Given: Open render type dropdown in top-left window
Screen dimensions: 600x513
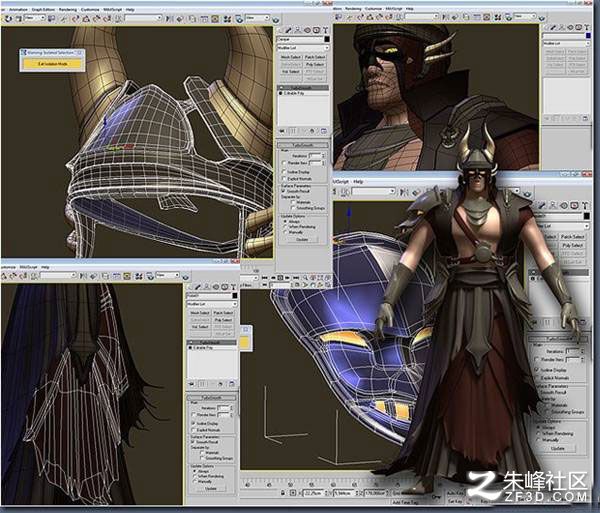Looking at the screenshot, I should click(257, 18).
